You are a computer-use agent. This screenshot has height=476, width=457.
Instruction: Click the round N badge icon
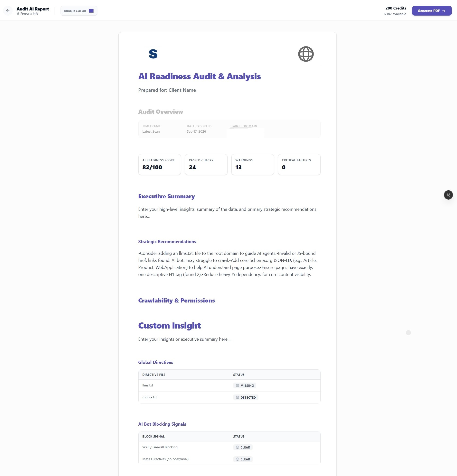[x=448, y=195]
